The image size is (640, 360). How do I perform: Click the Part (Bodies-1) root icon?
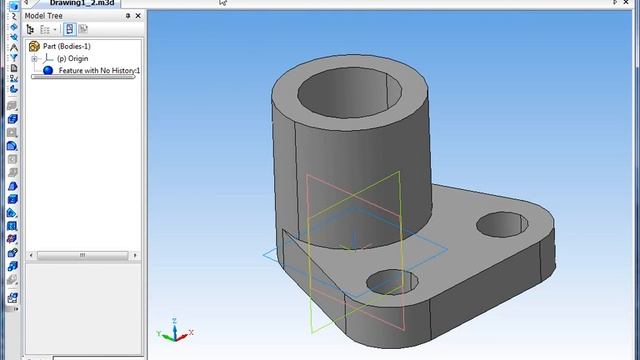point(34,46)
